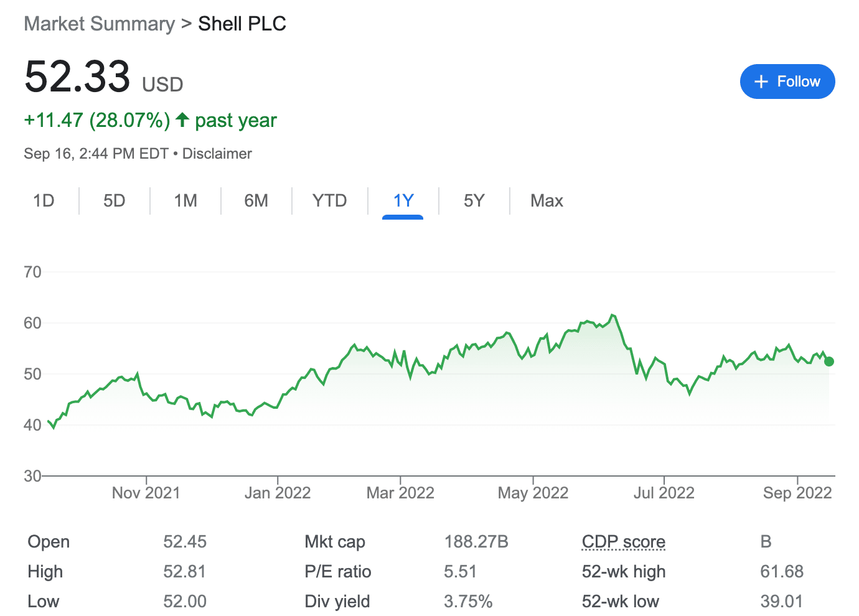The image size is (859, 616).
Task: Click the 52.33 current price
Action: coord(77,76)
